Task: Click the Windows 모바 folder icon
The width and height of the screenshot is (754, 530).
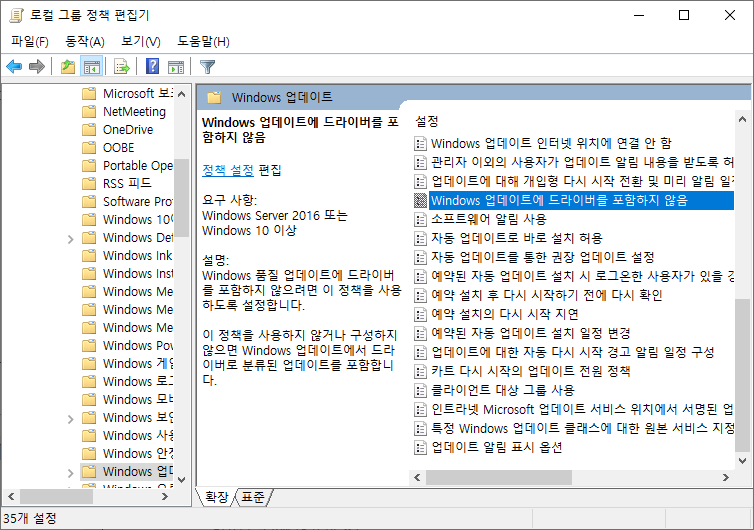Action: point(89,399)
